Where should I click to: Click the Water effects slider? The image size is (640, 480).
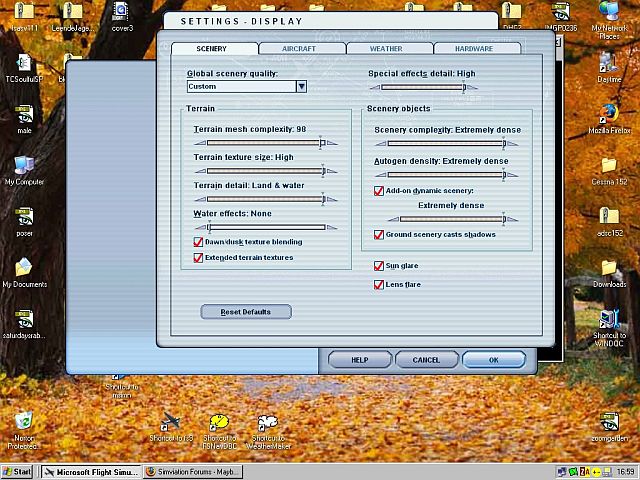click(266, 227)
